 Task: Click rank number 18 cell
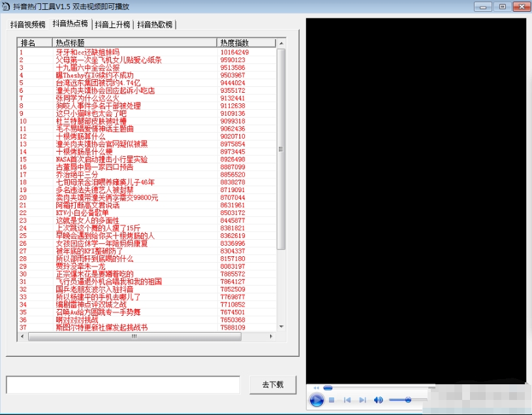pos(23,182)
